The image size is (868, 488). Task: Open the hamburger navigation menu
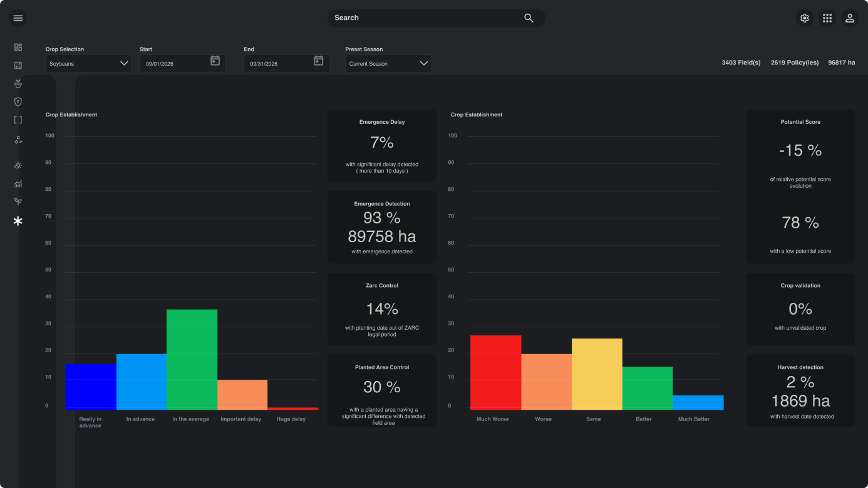point(18,18)
